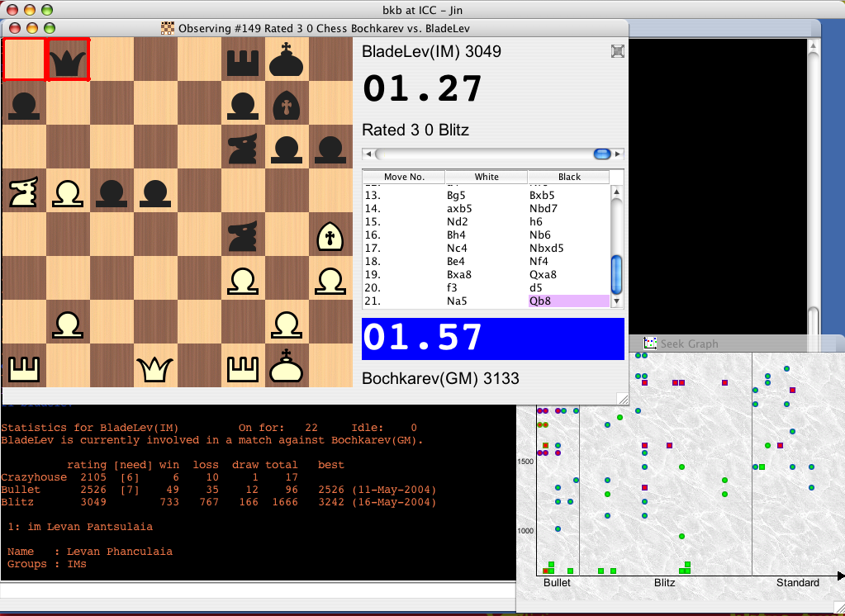Click the fullscreen icon beside BladeLev's name
This screenshot has width=845, height=616.
[617, 52]
